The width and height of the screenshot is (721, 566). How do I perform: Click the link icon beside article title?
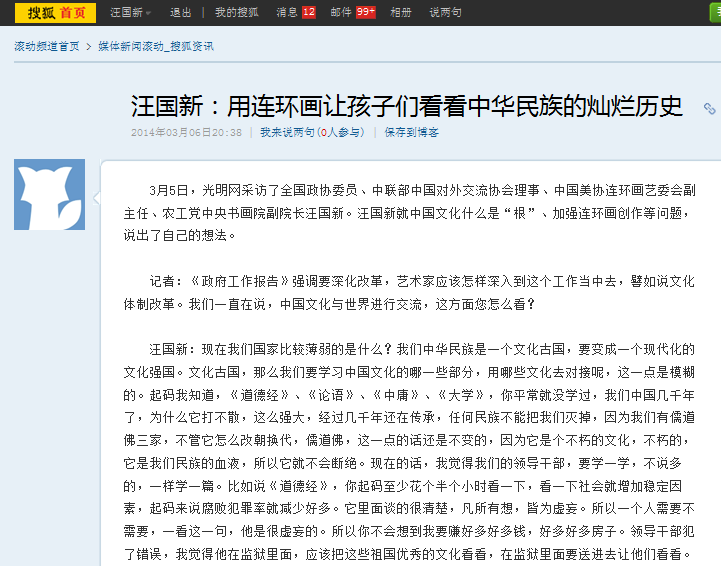[710, 109]
